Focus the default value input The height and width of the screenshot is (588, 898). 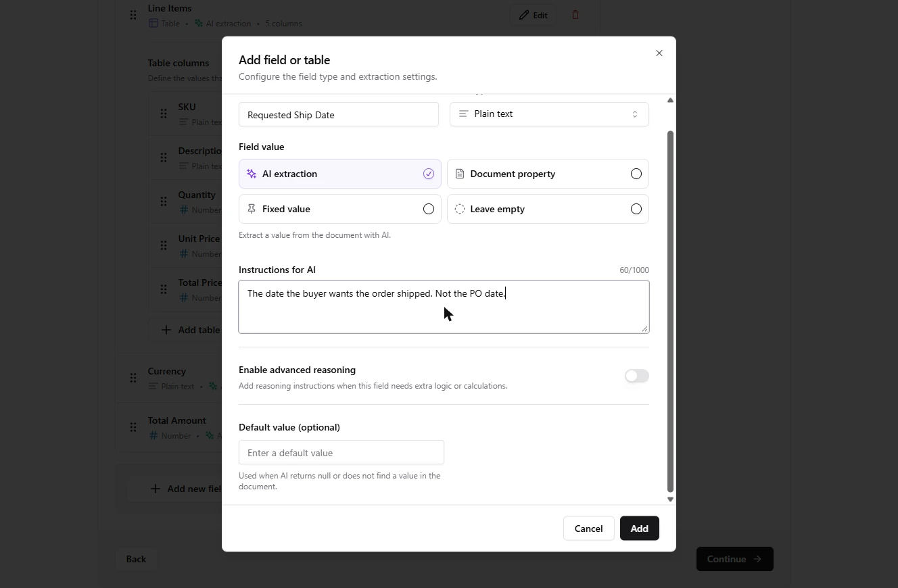pyautogui.click(x=341, y=452)
